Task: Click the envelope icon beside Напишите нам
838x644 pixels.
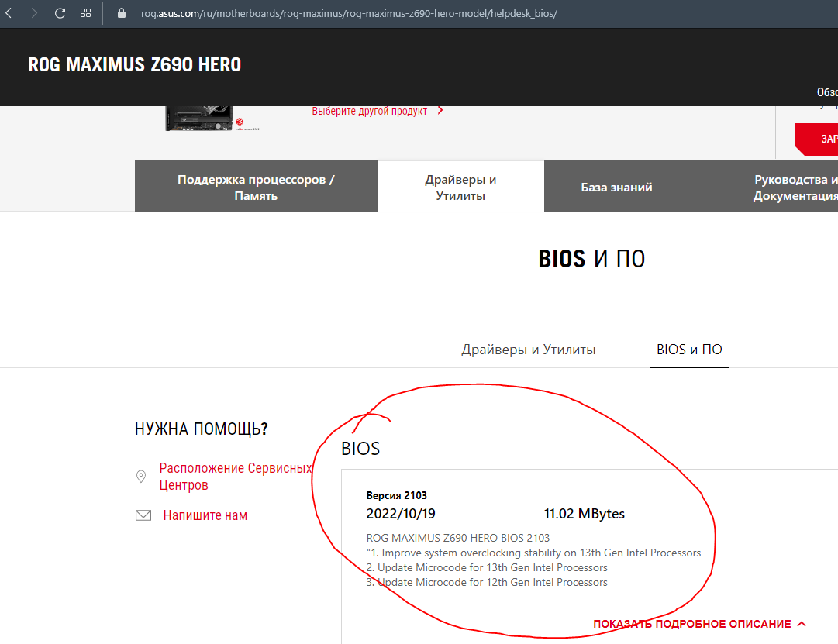Action: click(x=143, y=515)
